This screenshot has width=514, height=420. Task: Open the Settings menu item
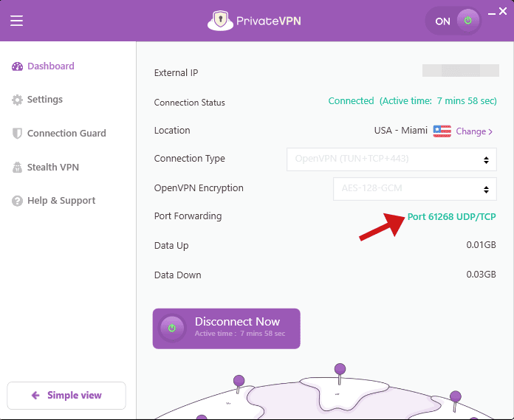point(45,100)
